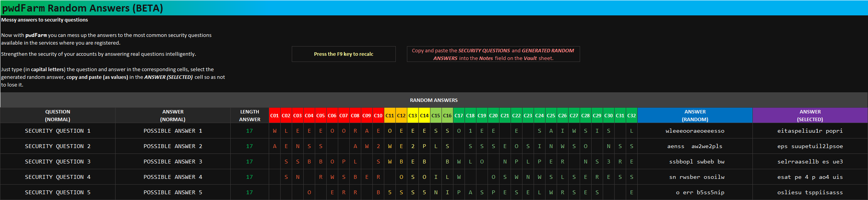Click the RANDOM ANSWERS section header
This screenshot has width=868, height=200.
point(434,100)
